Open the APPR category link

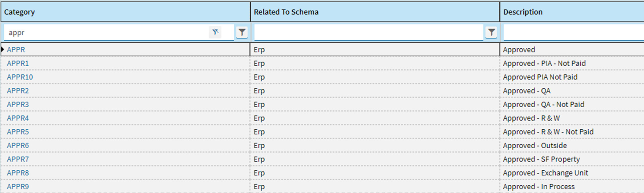click(16, 49)
